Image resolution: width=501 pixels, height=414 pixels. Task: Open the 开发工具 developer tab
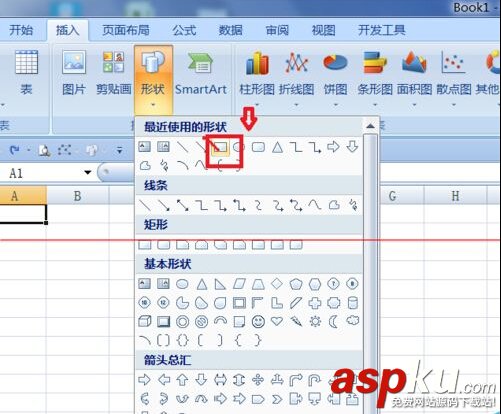pyautogui.click(x=381, y=30)
